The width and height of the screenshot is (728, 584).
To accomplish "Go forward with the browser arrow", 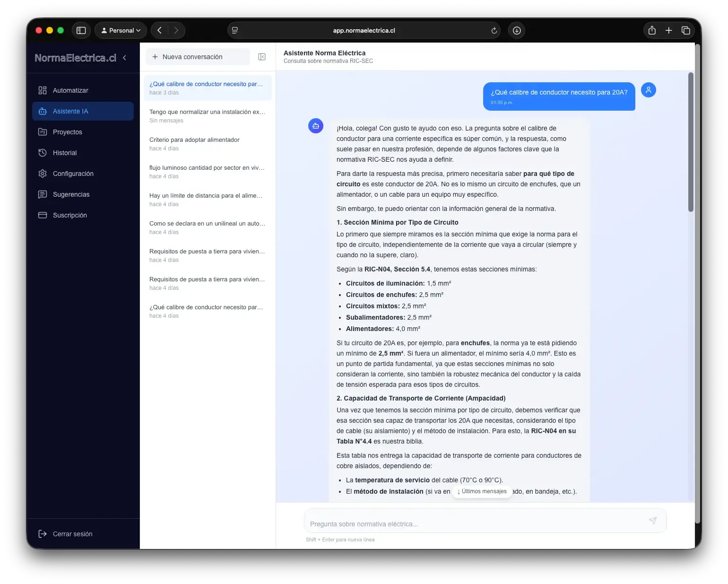I will click(x=176, y=30).
